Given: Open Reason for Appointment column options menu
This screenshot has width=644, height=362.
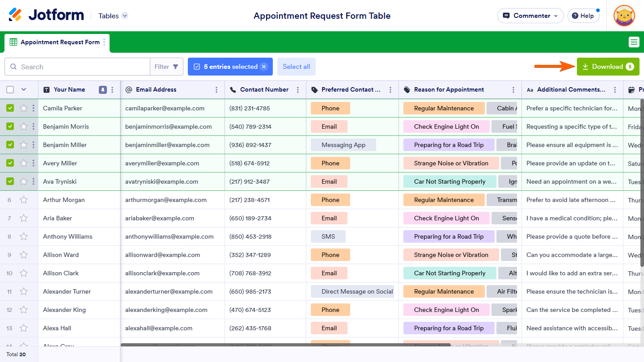Looking at the screenshot, I should tap(513, 90).
